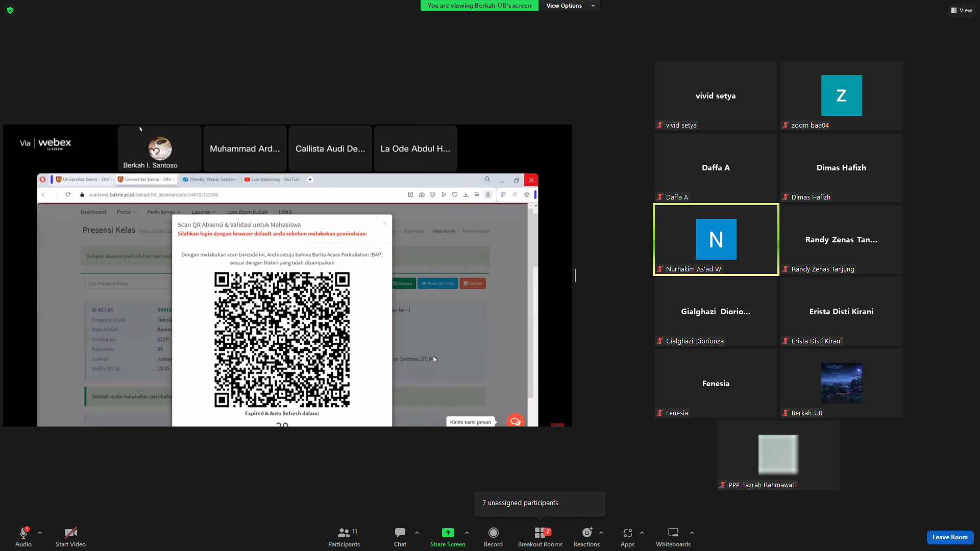Start recording with the Record button
980x551 pixels.
pyautogui.click(x=493, y=537)
